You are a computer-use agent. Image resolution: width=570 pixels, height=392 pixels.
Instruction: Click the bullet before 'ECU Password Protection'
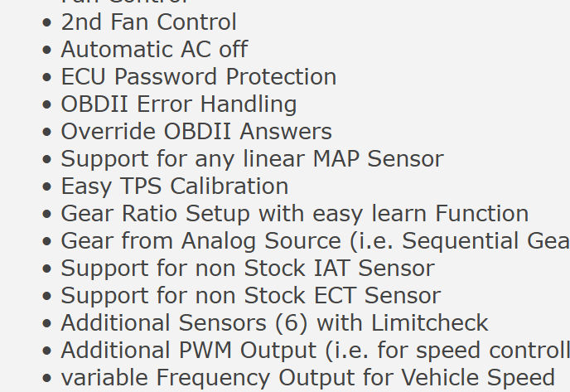[47, 78]
